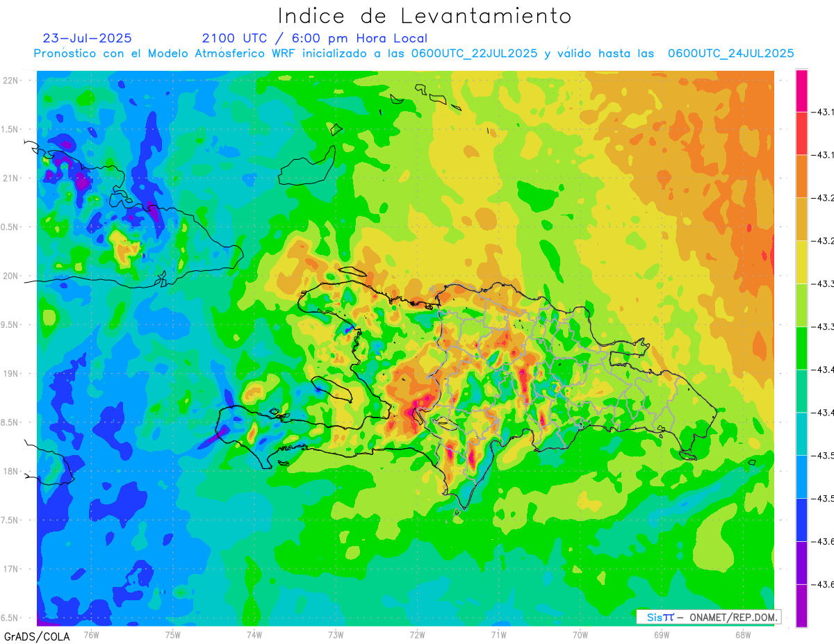This screenshot has height=644, width=834.
Task: Choose the yellow-green legend swatch
Action: tap(801, 305)
